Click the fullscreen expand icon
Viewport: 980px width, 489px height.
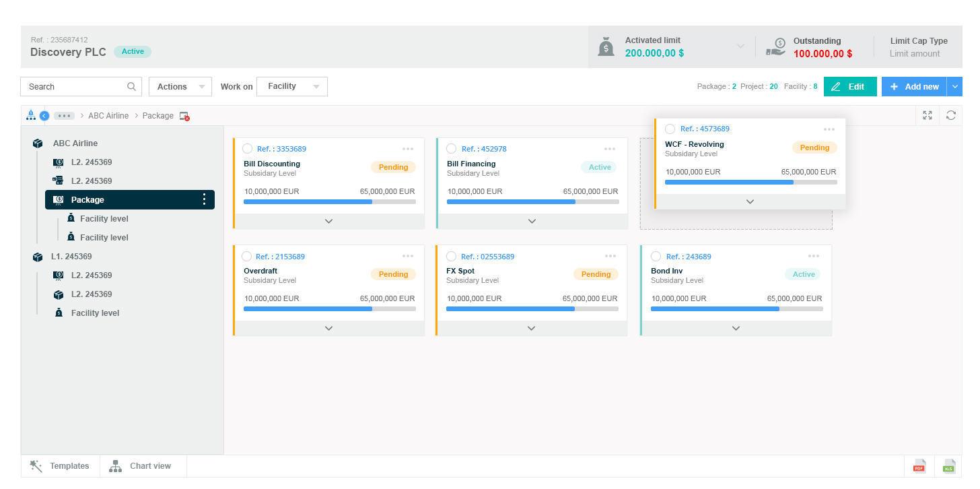[x=928, y=115]
